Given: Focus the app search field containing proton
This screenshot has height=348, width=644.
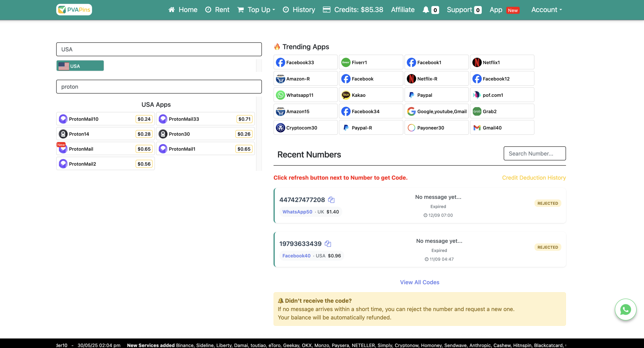Looking at the screenshot, I should click(x=159, y=87).
